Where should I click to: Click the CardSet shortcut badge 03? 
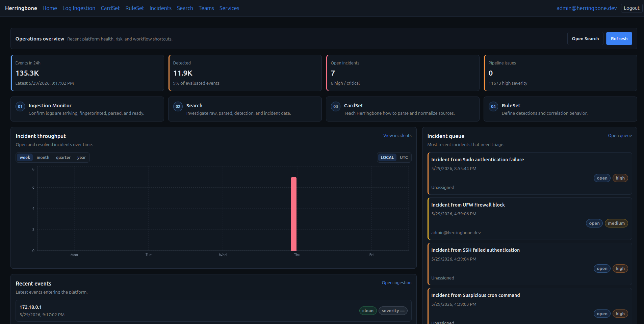pos(336,107)
